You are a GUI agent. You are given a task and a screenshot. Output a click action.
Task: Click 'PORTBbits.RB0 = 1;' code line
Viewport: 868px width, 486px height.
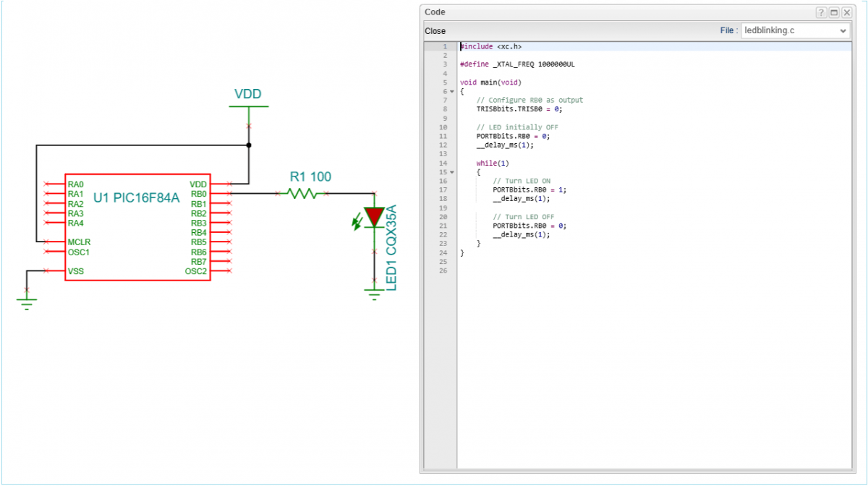click(x=529, y=189)
